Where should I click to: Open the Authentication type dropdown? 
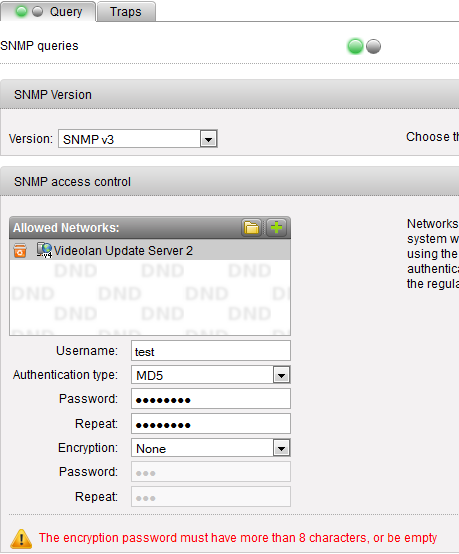[x=211, y=375]
